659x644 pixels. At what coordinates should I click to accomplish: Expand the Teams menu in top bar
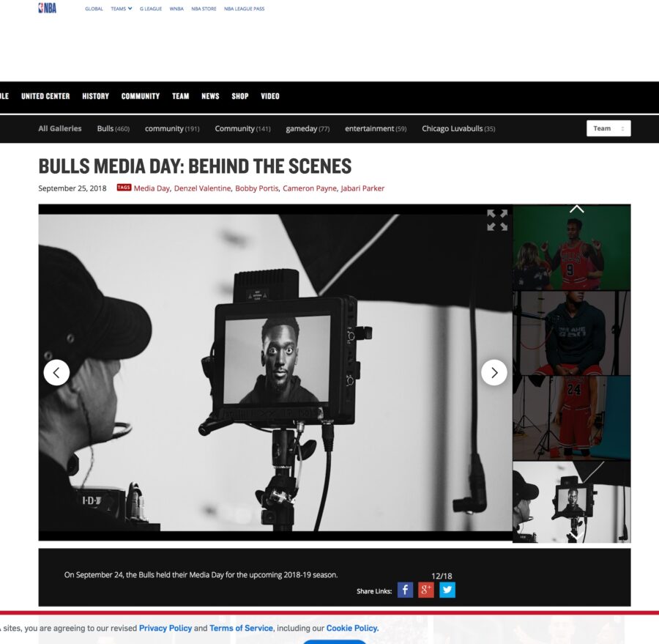122,9
